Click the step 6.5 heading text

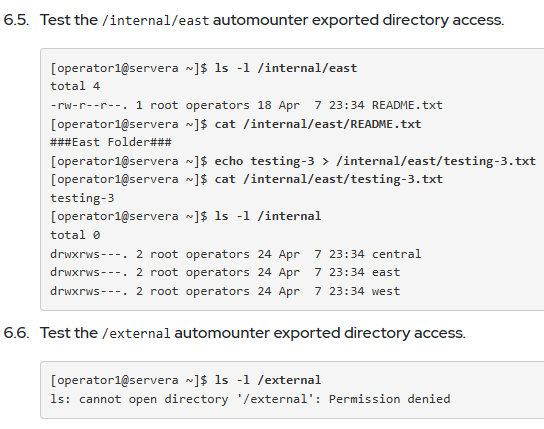272,20
